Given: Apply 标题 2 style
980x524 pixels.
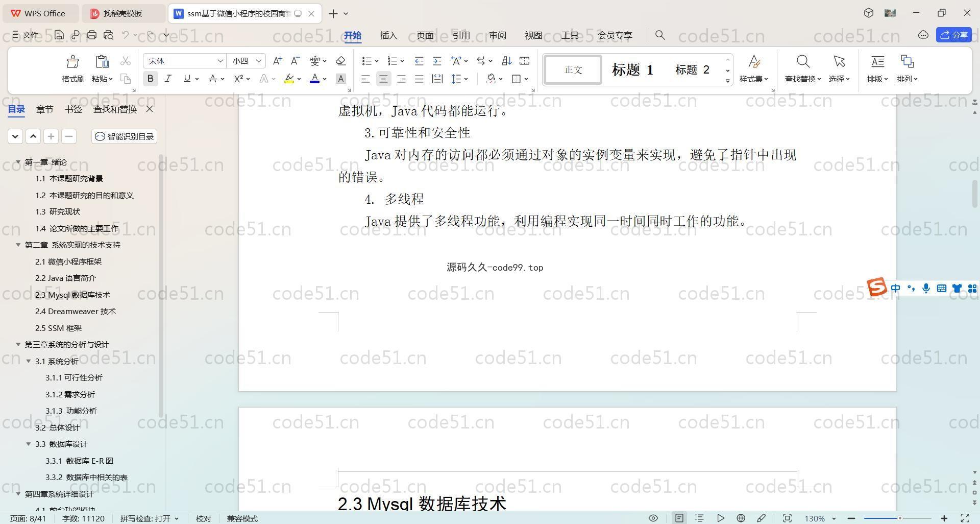Looking at the screenshot, I should 692,70.
